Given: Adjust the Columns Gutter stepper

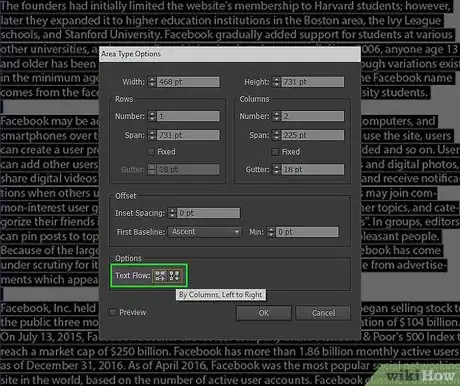Looking at the screenshot, I should coord(276,169).
